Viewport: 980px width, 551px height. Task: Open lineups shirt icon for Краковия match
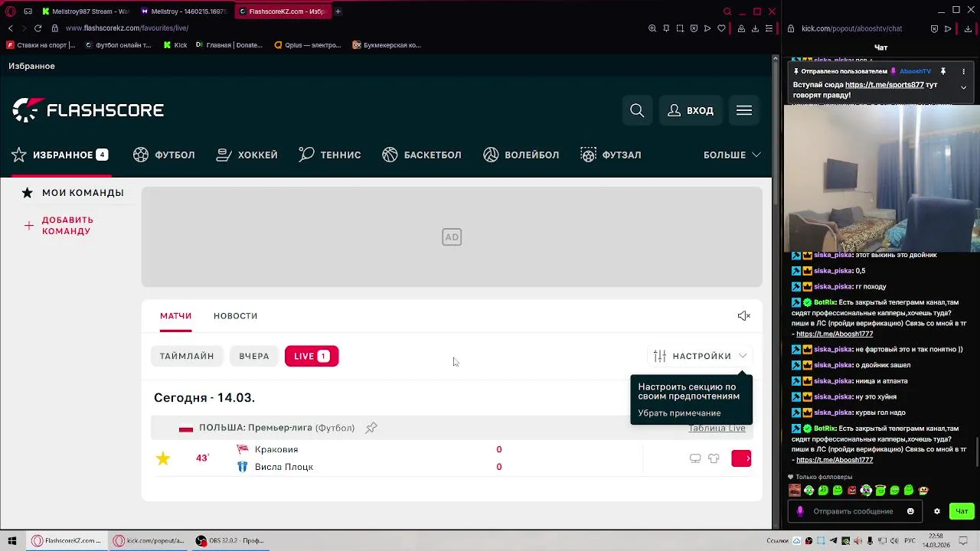pyautogui.click(x=714, y=458)
